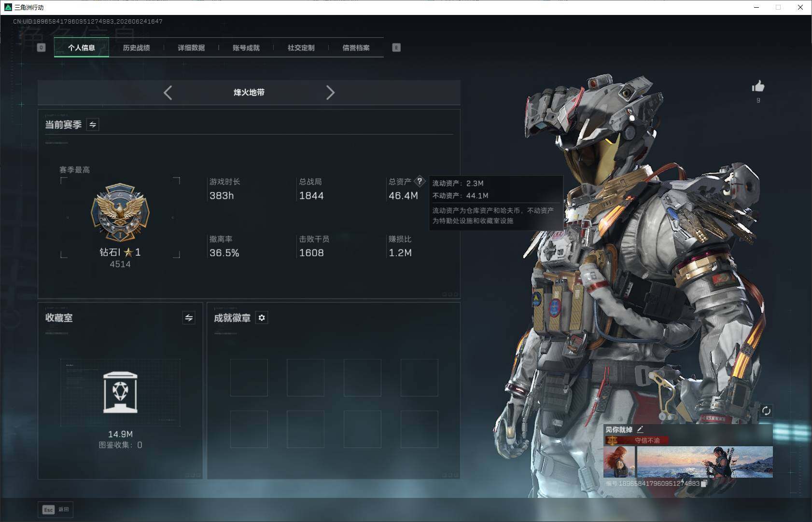The image size is (812, 522).
Task: Click the Esc 返回 back button
Action: 56,509
